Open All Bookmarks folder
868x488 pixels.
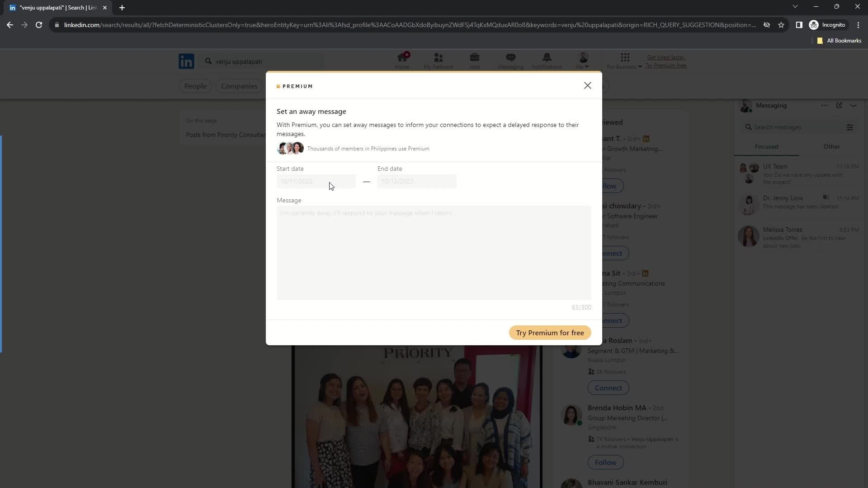(x=839, y=41)
